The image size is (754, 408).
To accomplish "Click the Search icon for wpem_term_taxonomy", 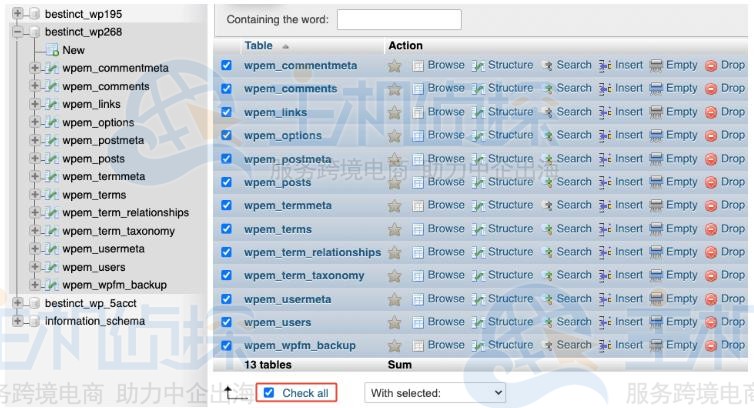I will pyautogui.click(x=547, y=276).
